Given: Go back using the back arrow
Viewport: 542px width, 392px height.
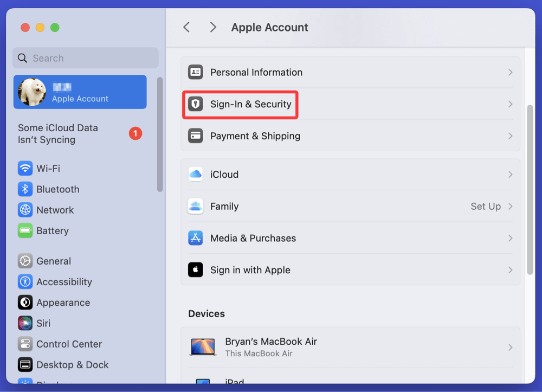Looking at the screenshot, I should pyautogui.click(x=186, y=28).
